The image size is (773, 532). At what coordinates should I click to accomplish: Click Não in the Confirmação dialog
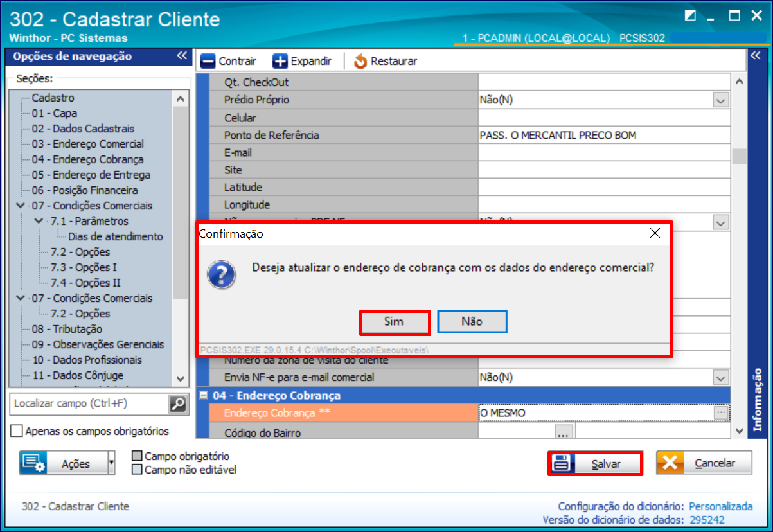click(x=472, y=322)
